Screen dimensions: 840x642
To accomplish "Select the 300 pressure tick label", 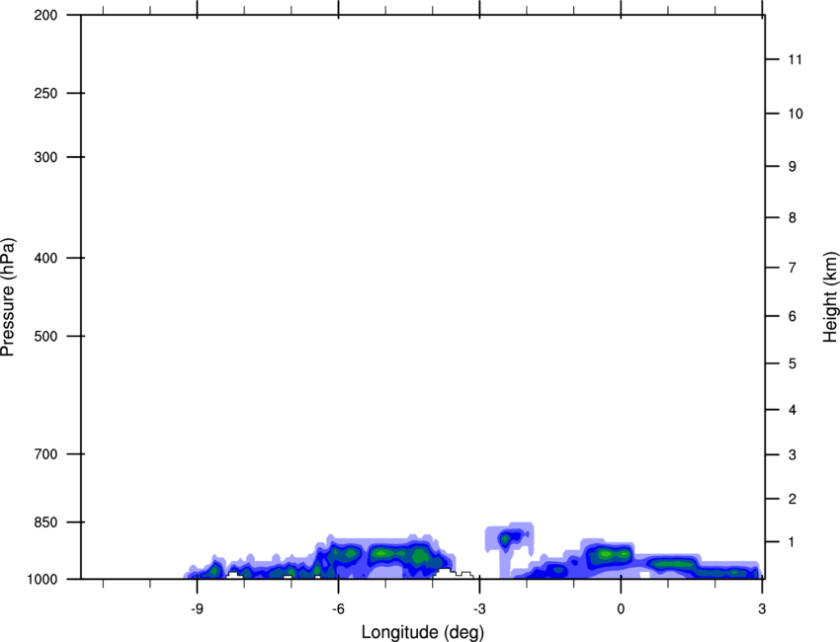I will click(45, 157).
